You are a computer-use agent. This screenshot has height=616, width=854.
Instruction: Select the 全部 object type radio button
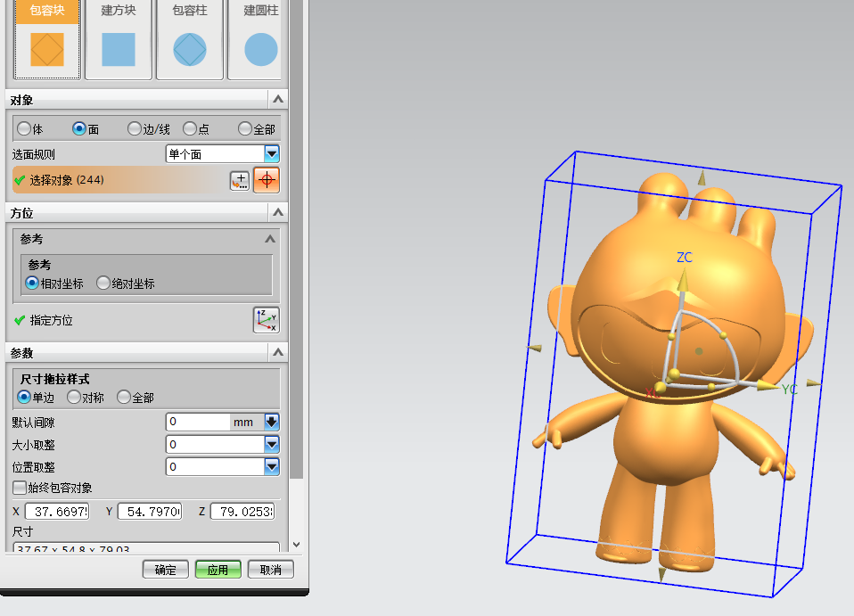click(x=245, y=129)
